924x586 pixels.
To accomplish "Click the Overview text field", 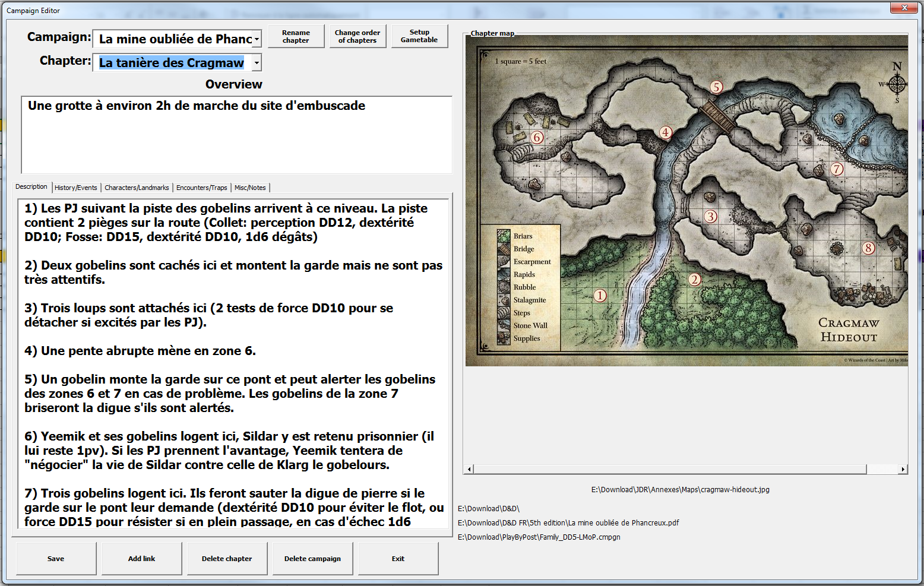I will click(x=236, y=135).
